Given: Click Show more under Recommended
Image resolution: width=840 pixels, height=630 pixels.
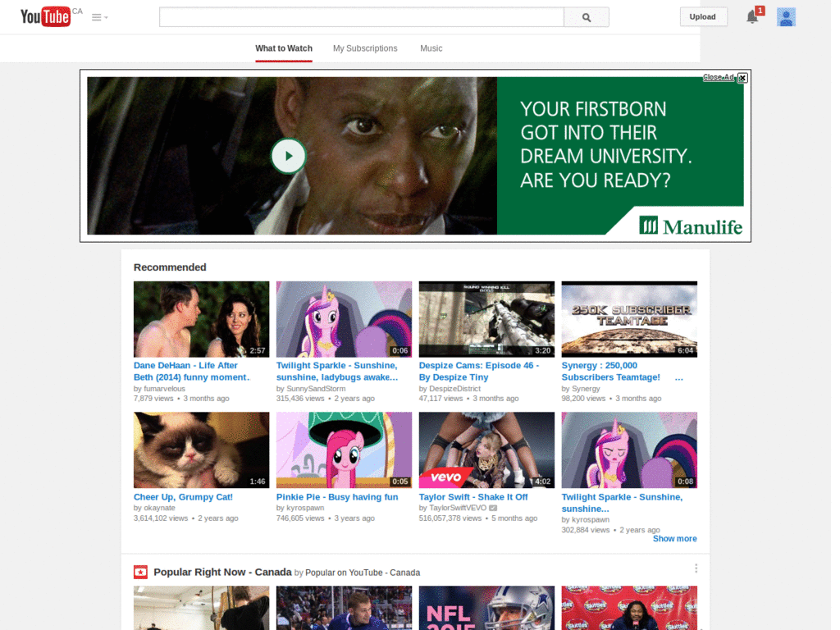Looking at the screenshot, I should click(x=674, y=539).
